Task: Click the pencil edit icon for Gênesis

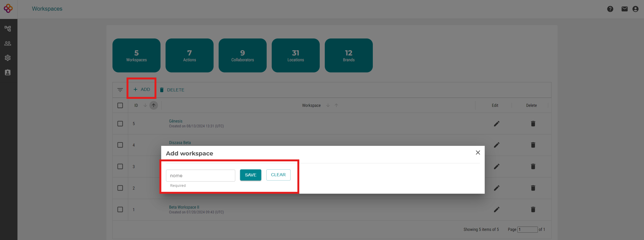Action: [x=496, y=124]
